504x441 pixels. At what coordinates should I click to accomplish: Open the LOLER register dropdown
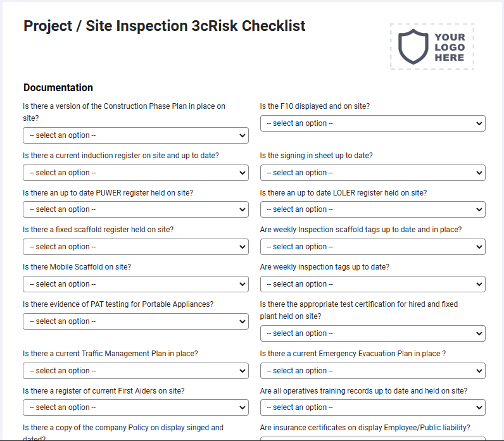(x=372, y=209)
